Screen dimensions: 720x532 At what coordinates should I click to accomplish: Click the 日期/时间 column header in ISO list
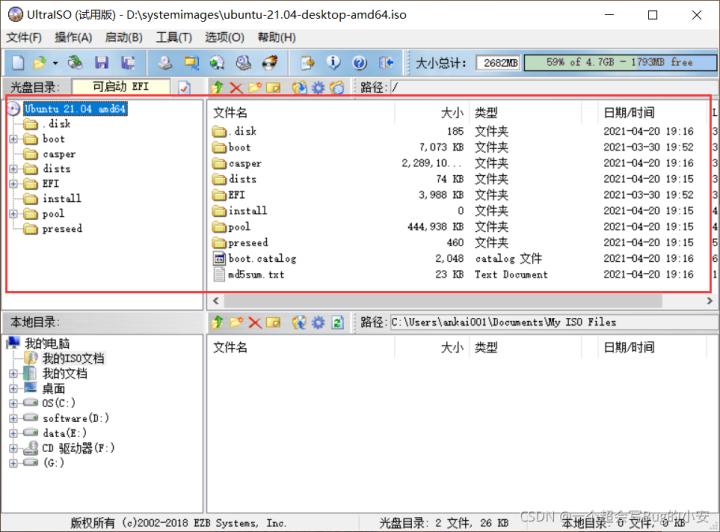(x=629, y=113)
